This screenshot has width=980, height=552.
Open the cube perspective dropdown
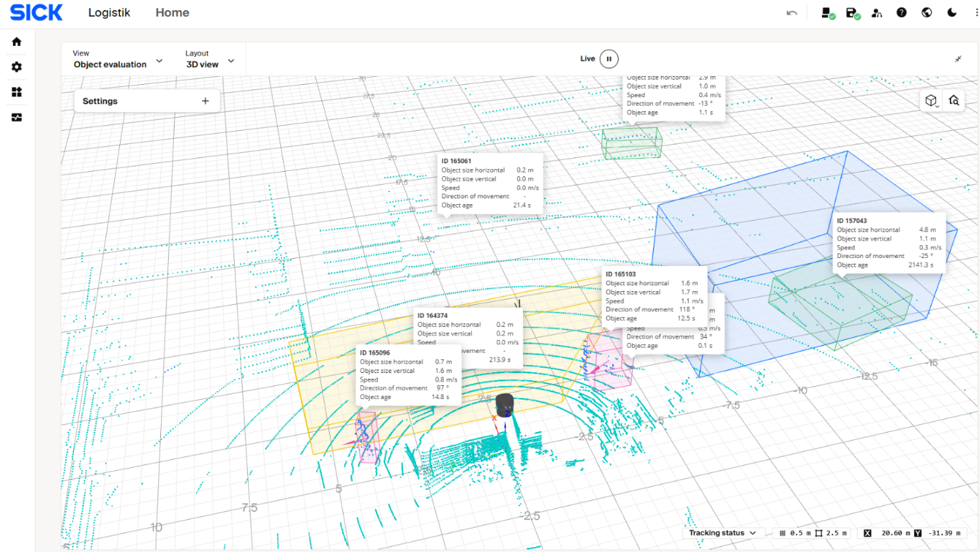pyautogui.click(x=932, y=101)
